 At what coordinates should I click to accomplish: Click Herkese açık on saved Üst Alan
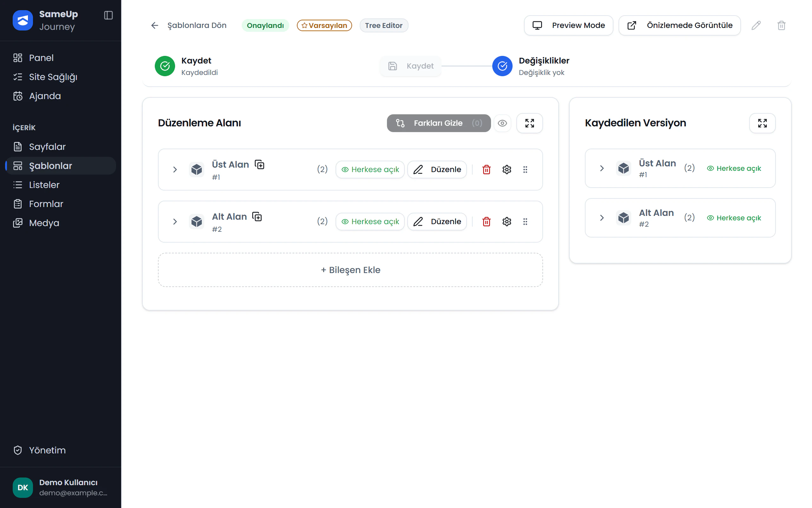point(734,168)
